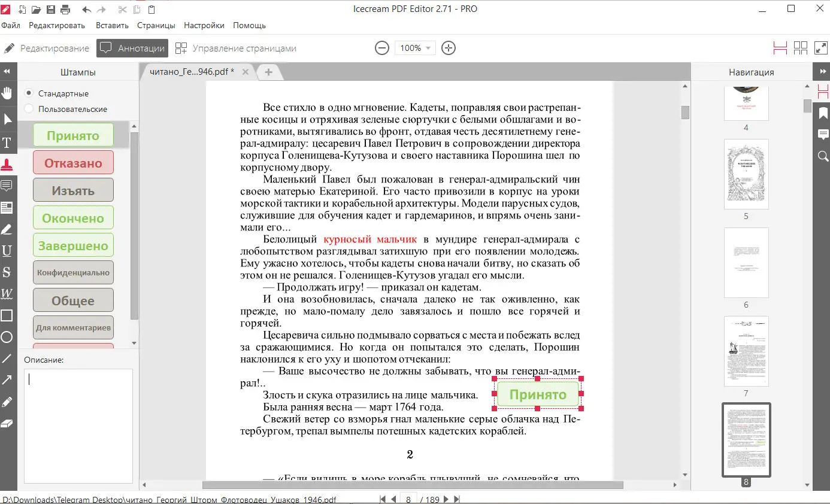The height and width of the screenshot is (504, 830).
Task: Switch to the читано_Ге...946.pdf tab
Action: (x=192, y=71)
